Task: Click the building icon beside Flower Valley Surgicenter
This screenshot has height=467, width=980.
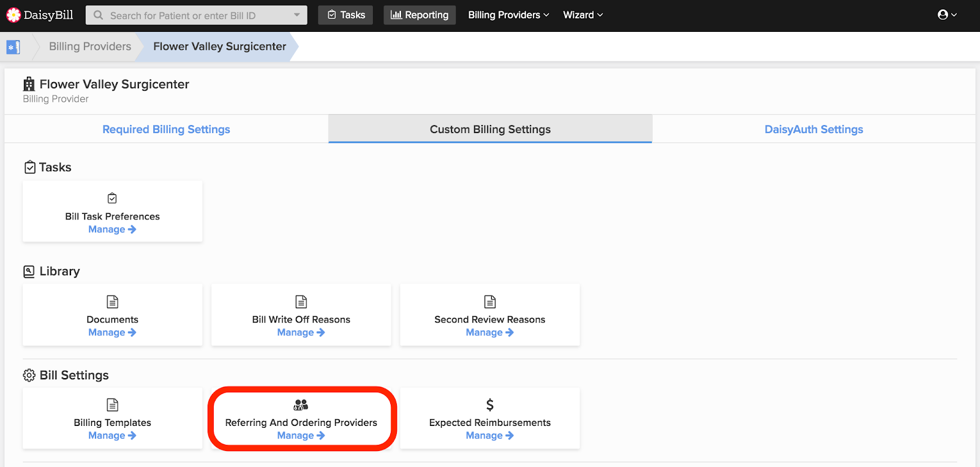Action: [29, 84]
